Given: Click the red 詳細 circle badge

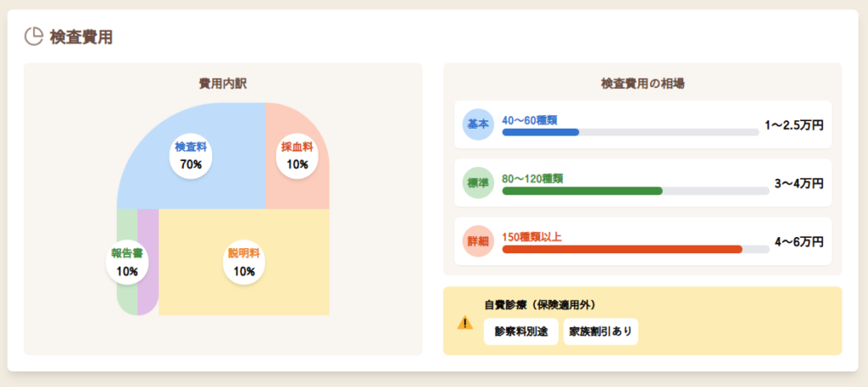Looking at the screenshot, I should click(477, 241).
